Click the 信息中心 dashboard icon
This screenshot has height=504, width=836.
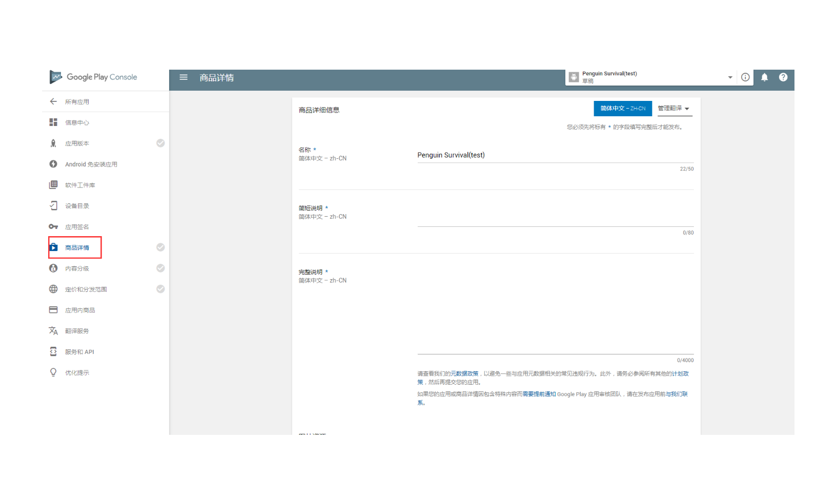pyautogui.click(x=53, y=122)
